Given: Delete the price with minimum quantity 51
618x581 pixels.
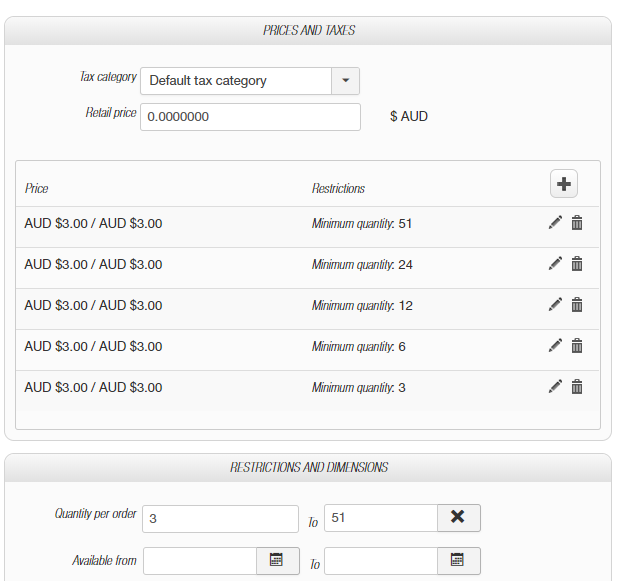Looking at the screenshot, I should (577, 223).
